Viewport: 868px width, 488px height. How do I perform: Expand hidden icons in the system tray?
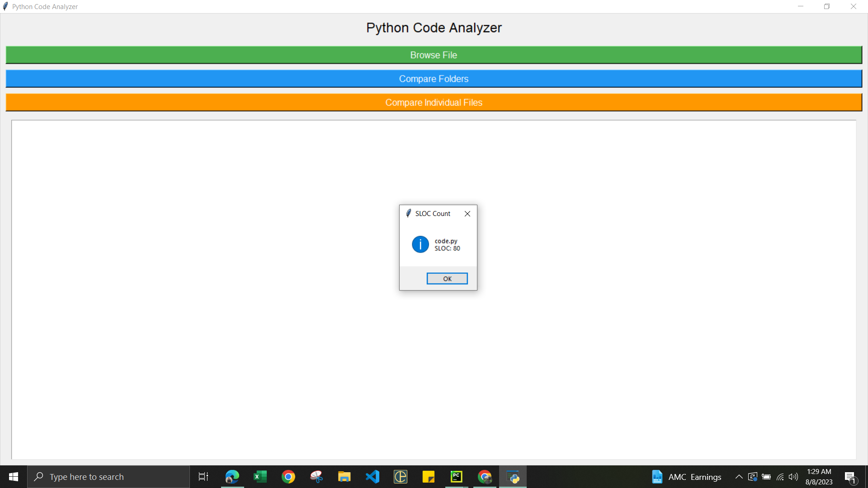pos(739,477)
